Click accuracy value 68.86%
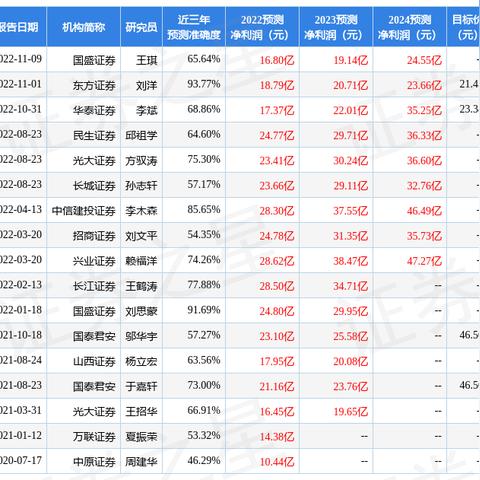480x480 pixels. [204, 109]
